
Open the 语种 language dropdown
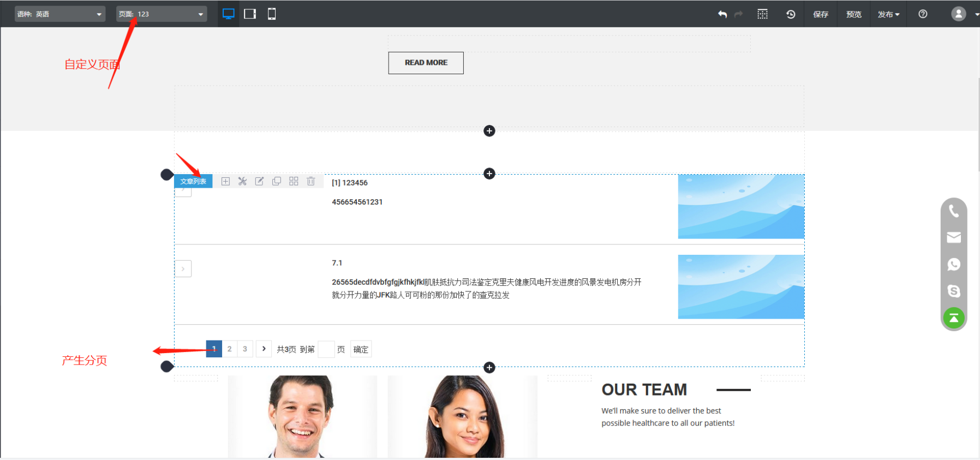coord(59,14)
